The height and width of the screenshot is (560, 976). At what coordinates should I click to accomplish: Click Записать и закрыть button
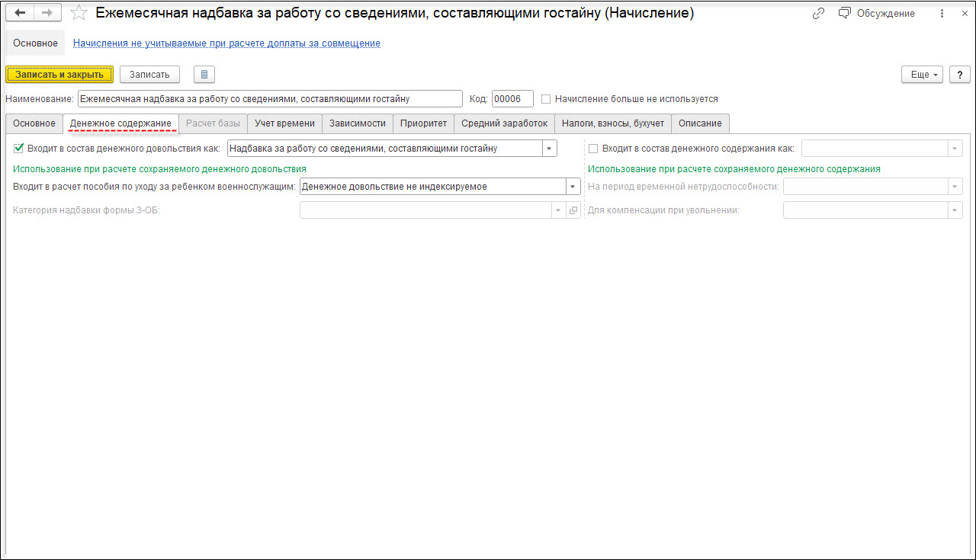click(59, 74)
